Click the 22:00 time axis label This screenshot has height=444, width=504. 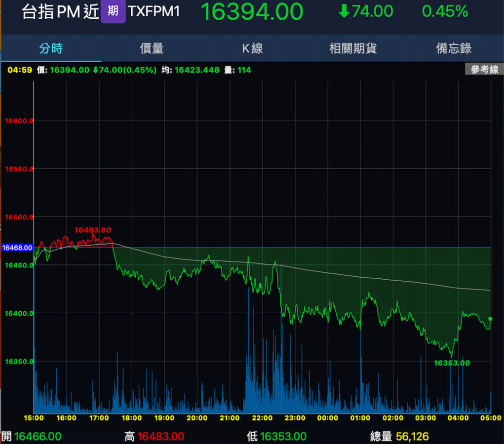pyautogui.click(x=262, y=418)
